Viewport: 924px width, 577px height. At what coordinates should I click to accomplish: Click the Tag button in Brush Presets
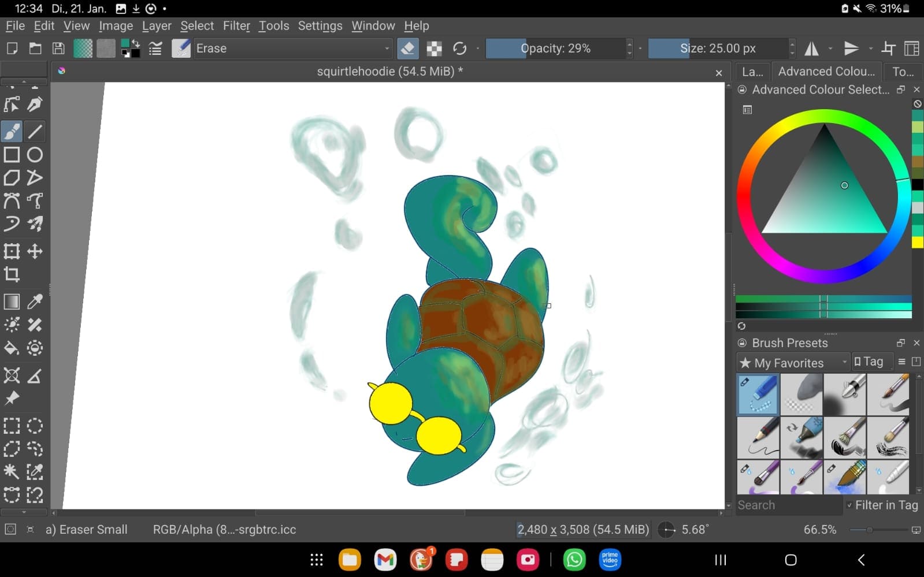pyautogui.click(x=872, y=362)
